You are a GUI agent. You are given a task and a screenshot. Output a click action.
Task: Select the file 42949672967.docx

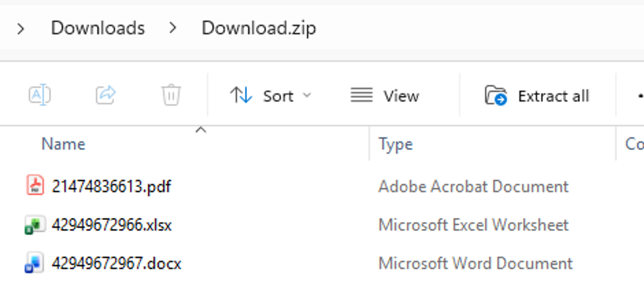(x=116, y=263)
